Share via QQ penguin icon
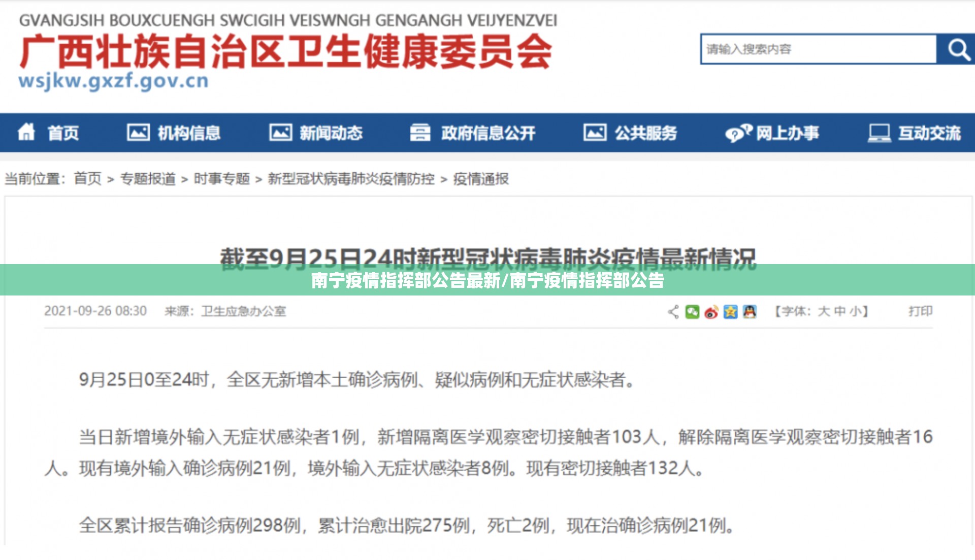Screen dimensions: 975x560 tap(750, 312)
